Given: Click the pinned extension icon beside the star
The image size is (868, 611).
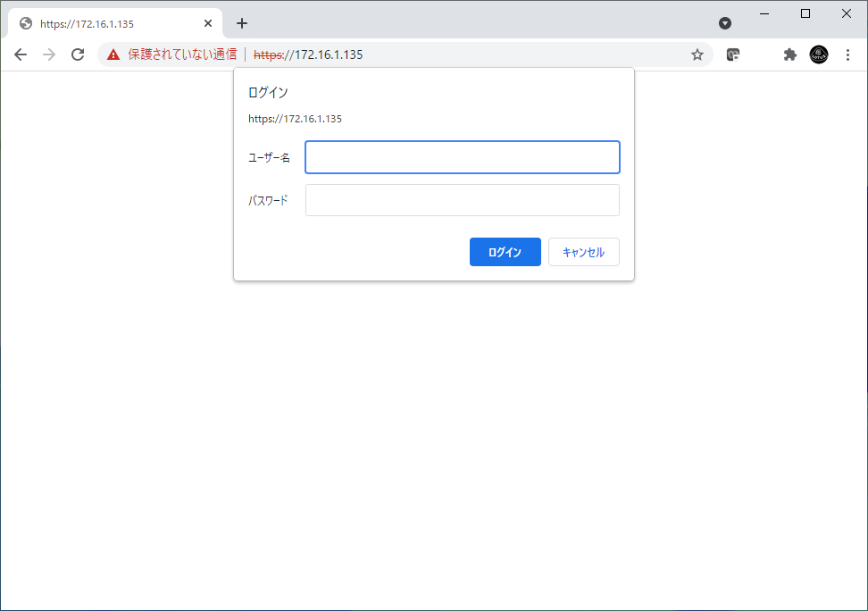Looking at the screenshot, I should click(733, 54).
